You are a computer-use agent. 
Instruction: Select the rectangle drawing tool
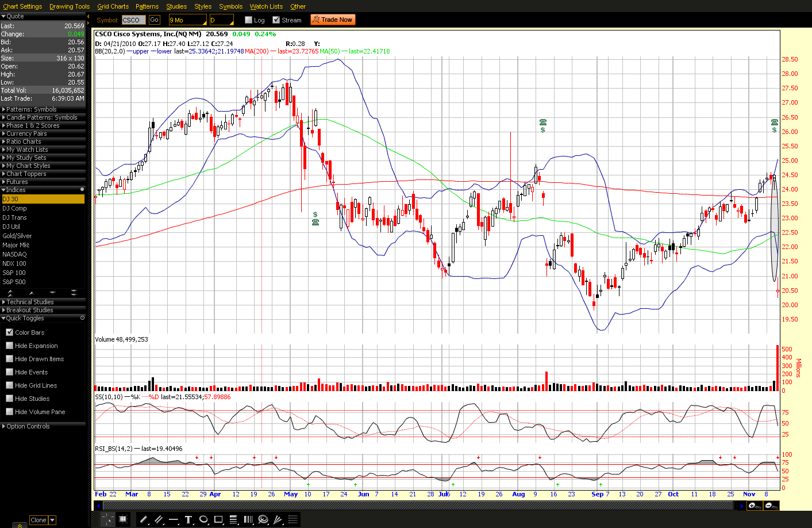point(218,519)
